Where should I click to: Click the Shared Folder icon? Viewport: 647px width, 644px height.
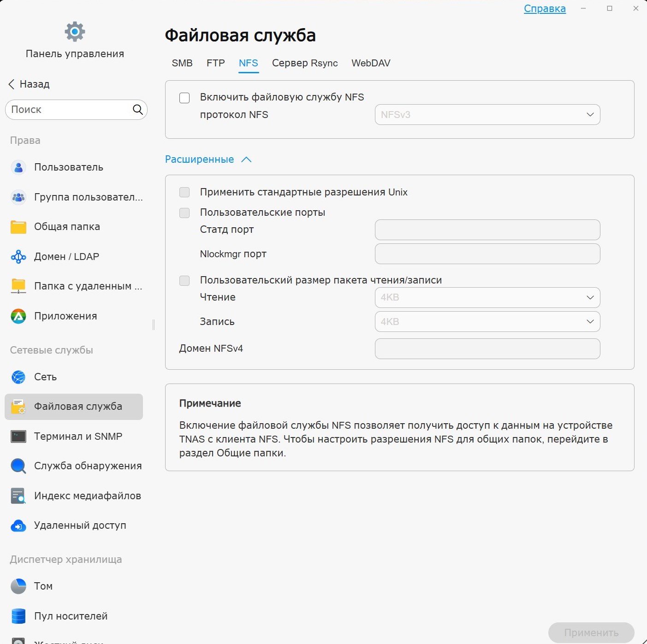[18, 227]
